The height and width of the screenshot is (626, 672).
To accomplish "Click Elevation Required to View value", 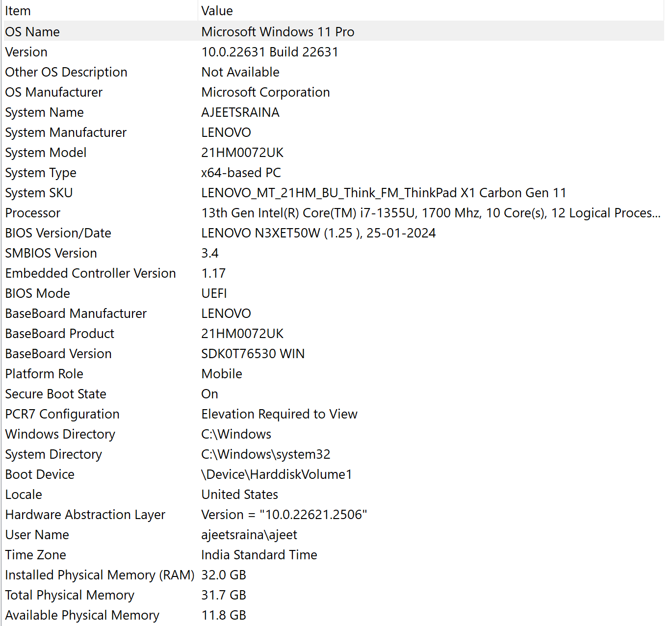I will coord(280,414).
